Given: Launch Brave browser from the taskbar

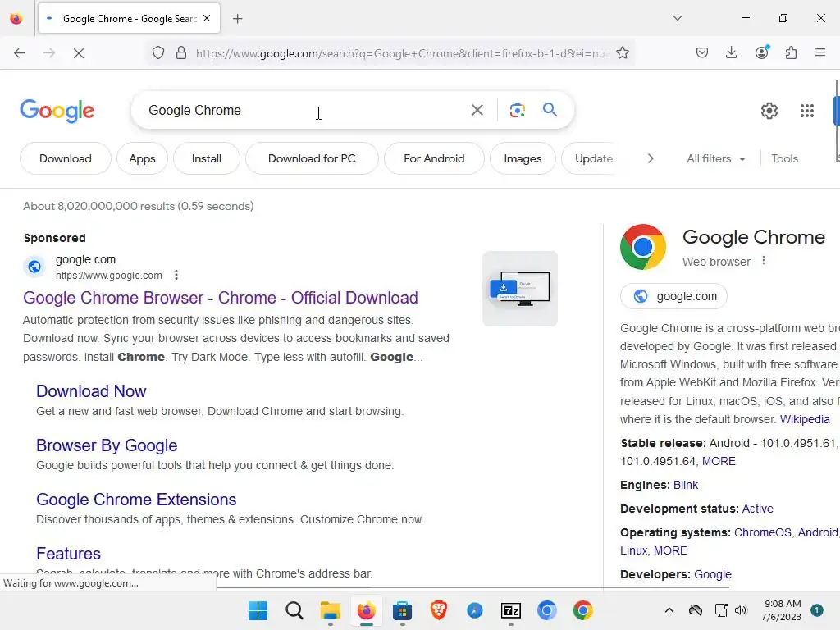Looking at the screenshot, I should 438,610.
